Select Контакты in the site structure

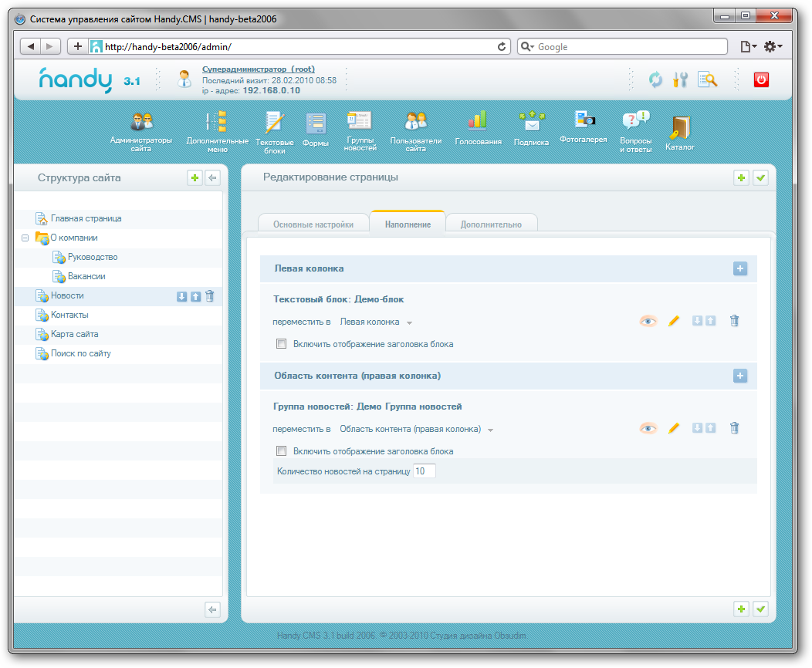pos(69,315)
